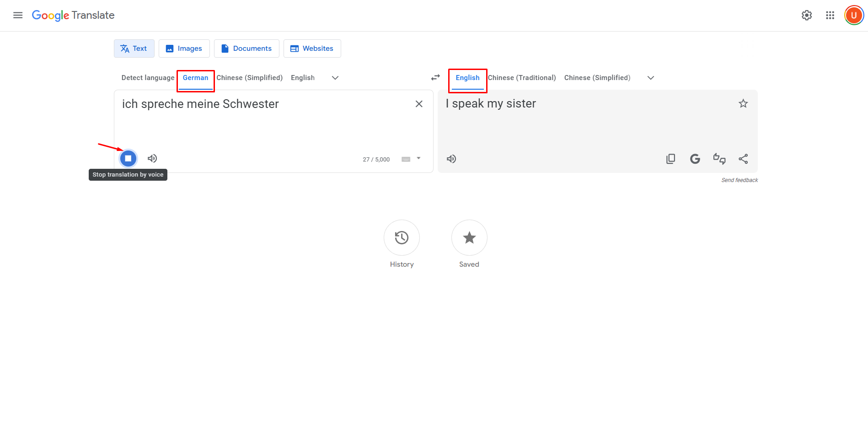Save translation with the star icon
Image resolution: width=868 pixels, height=430 pixels.
pyautogui.click(x=743, y=104)
